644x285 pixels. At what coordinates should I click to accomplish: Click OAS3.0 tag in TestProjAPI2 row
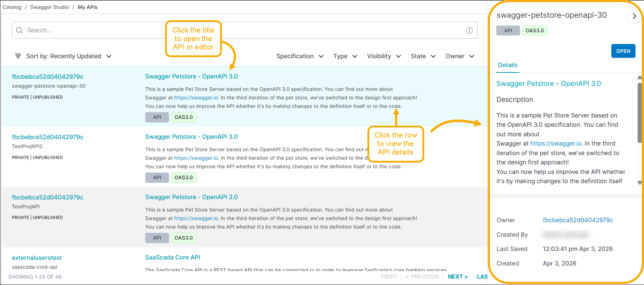click(x=184, y=177)
